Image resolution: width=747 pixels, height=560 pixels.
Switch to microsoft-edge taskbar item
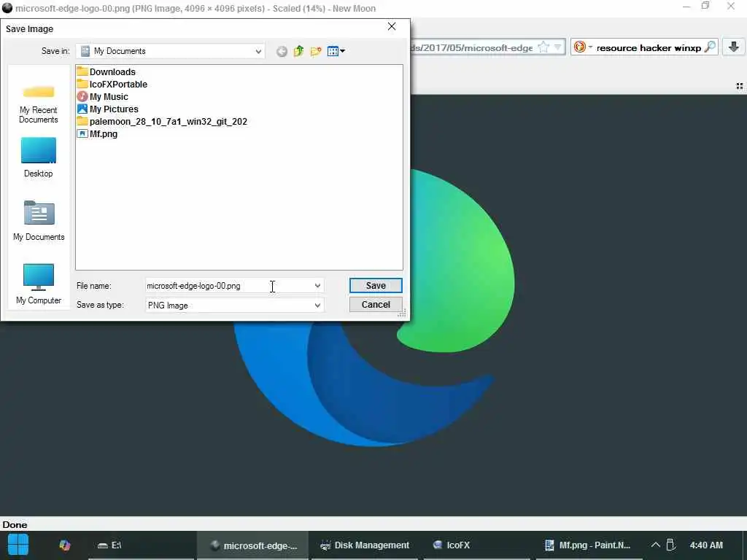point(252,545)
